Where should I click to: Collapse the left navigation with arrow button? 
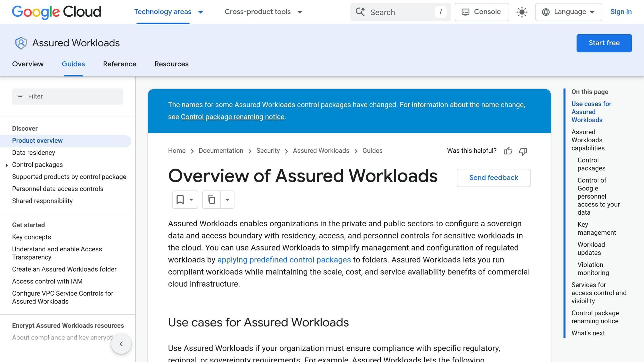coord(121,344)
